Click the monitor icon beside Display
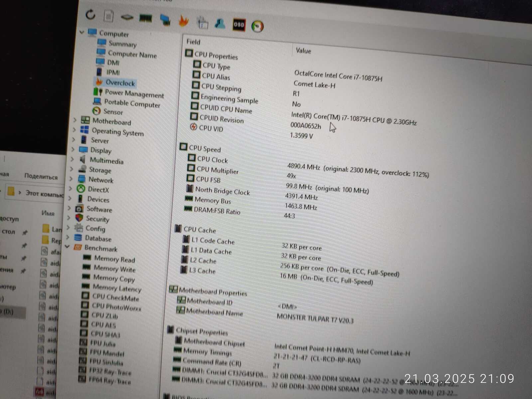This screenshot has height=399, width=532. click(x=83, y=149)
